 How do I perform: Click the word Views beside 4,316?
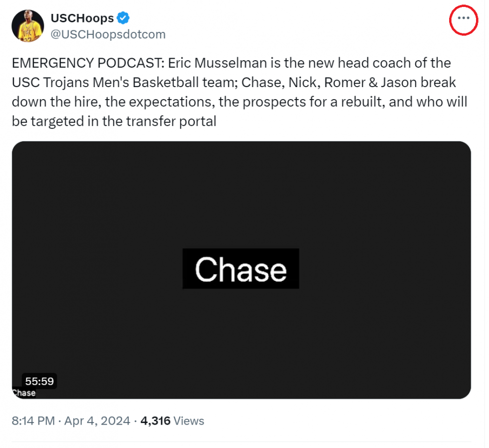click(189, 421)
